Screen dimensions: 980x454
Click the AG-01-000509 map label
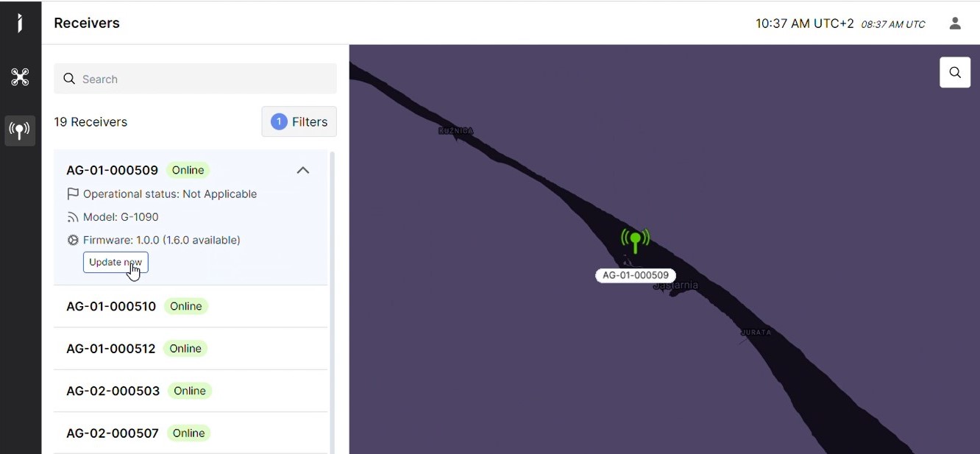click(636, 275)
